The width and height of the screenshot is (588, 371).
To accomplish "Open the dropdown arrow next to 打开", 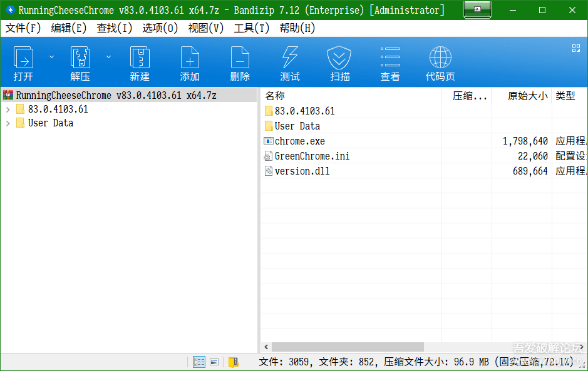I will [52, 57].
